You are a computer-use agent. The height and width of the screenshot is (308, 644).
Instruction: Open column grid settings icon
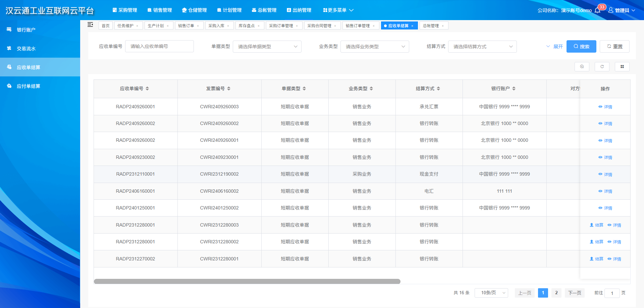[622, 67]
